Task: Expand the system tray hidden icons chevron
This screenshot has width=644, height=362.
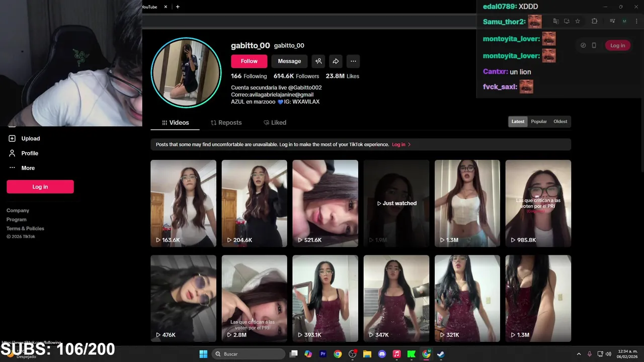Action: [579, 354]
